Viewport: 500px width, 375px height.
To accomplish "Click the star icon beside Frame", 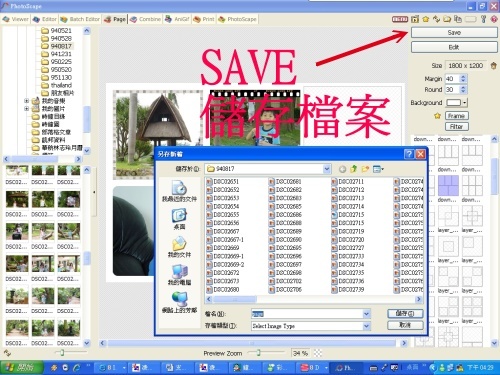I will tap(437, 116).
